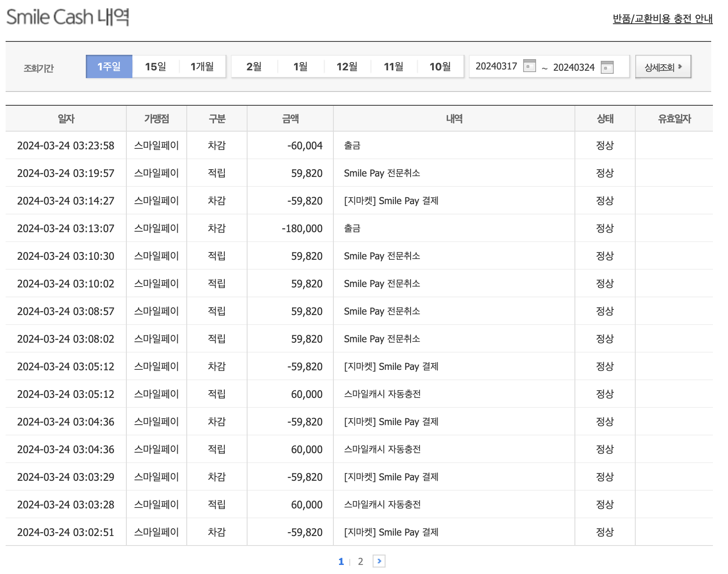The height and width of the screenshot is (574, 728).
Task: Choose the 10월 month tab
Action: tap(440, 66)
